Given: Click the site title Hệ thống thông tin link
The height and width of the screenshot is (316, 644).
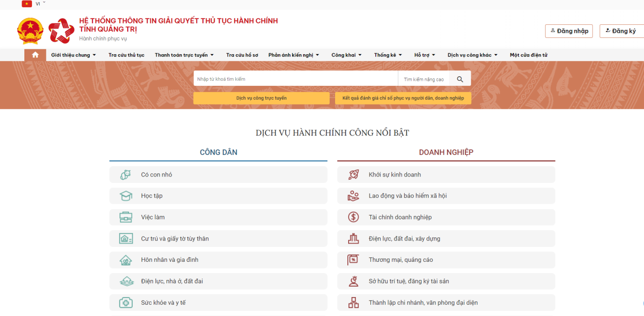Looking at the screenshot, I should point(179,25).
